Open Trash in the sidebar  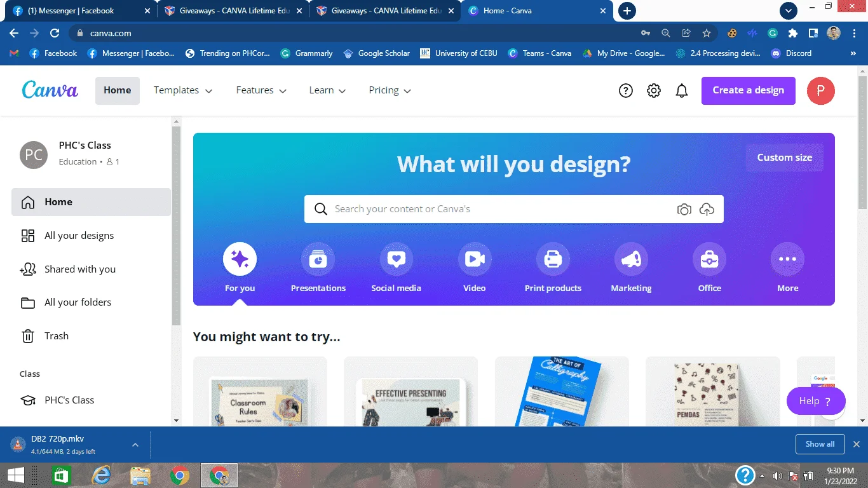pyautogui.click(x=91, y=336)
